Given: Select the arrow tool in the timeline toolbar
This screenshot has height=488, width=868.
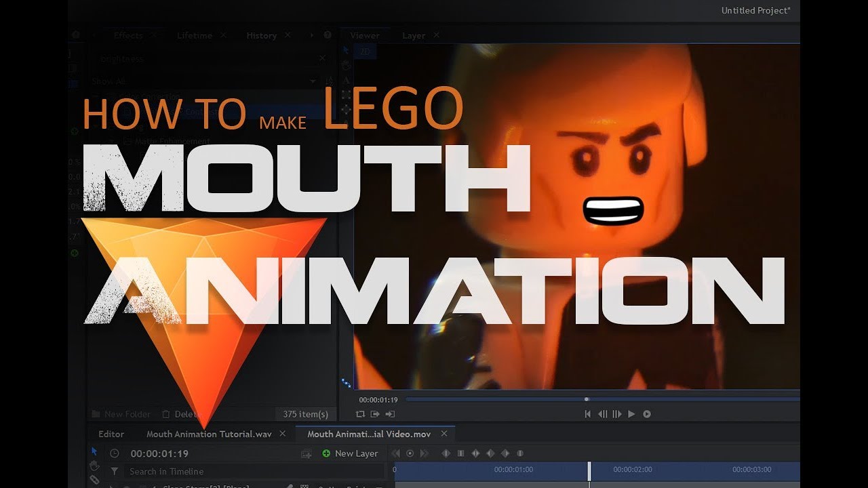Looking at the screenshot, I should pos(94,451).
